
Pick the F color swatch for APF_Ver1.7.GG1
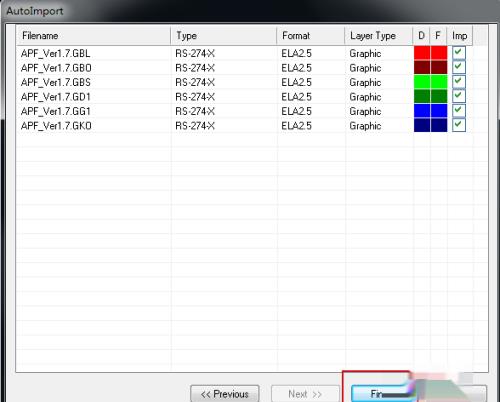pos(439,111)
